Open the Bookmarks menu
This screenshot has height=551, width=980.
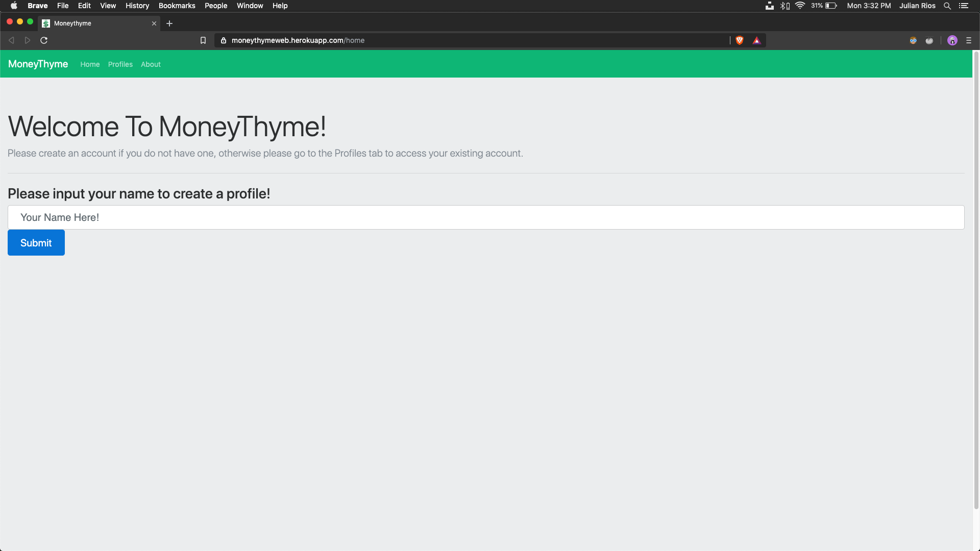pyautogui.click(x=177, y=6)
